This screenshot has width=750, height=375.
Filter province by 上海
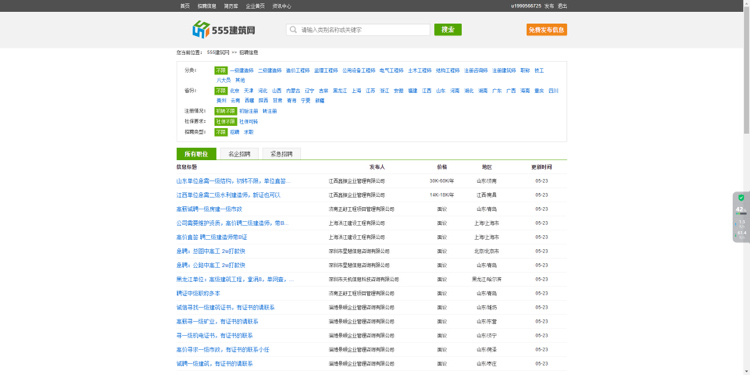pos(356,90)
